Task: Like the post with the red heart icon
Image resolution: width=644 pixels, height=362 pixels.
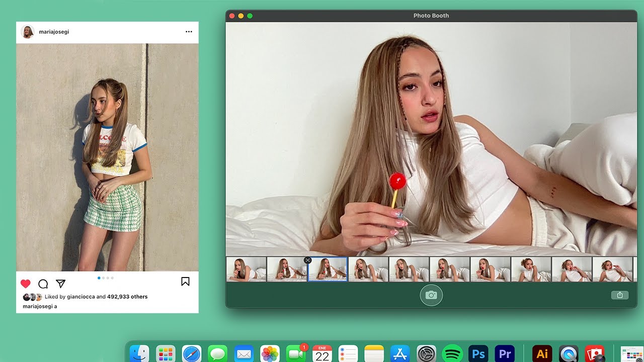Action: point(26,284)
